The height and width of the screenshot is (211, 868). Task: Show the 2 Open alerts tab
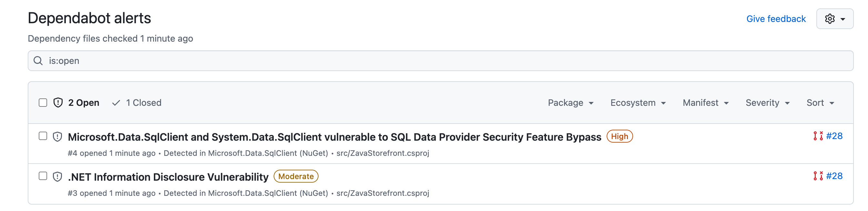(x=83, y=103)
